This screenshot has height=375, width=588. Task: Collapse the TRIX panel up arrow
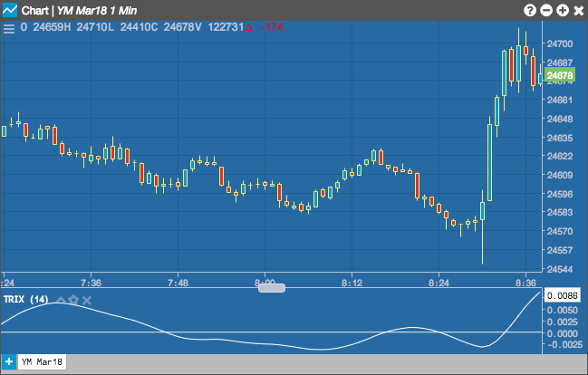tap(61, 300)
